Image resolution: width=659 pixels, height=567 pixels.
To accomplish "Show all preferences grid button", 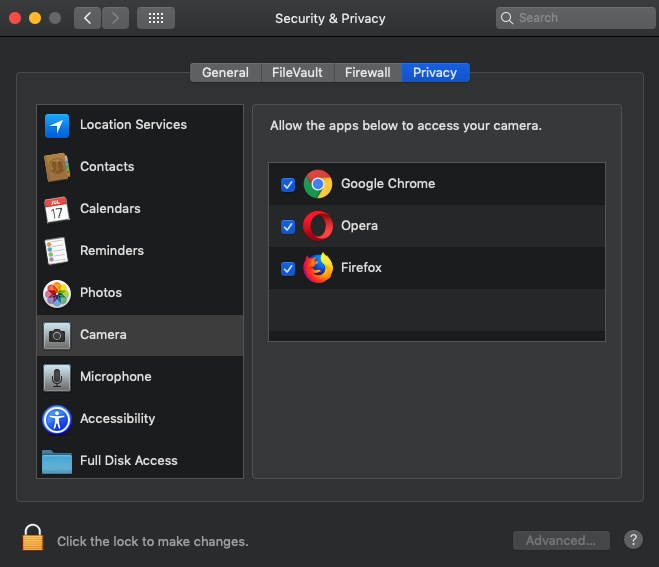I will [156, 18].
